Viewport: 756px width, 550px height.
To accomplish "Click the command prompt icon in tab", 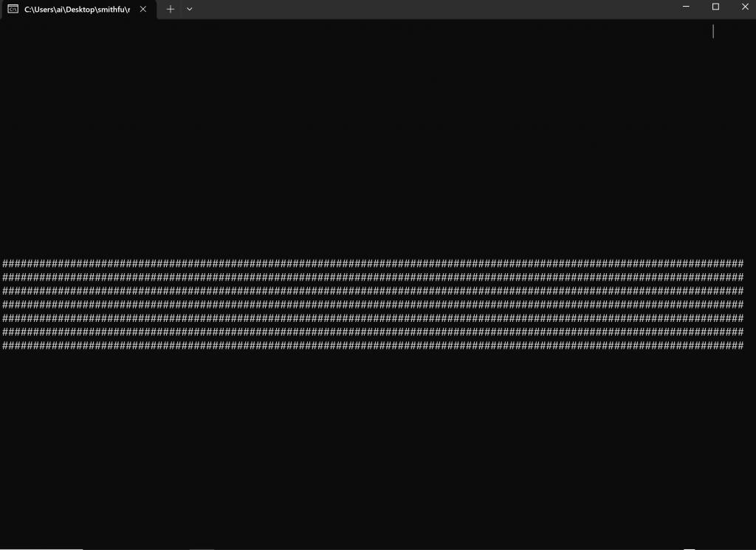I will (13, 9).
